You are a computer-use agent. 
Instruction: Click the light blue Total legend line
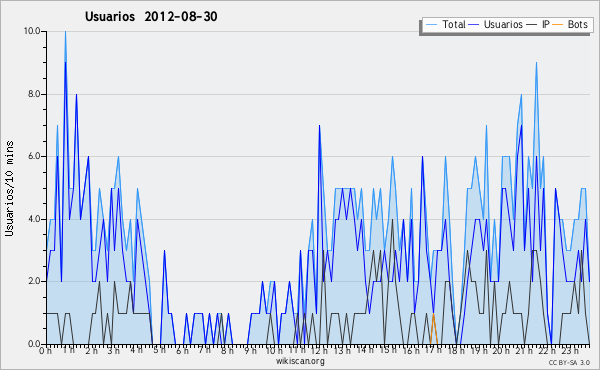(431, 25)
